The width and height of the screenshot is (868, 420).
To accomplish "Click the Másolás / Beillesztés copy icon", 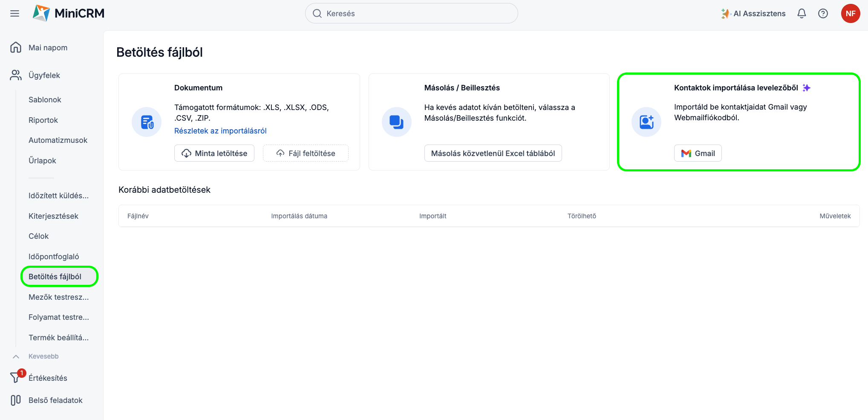I will (396, 122).
